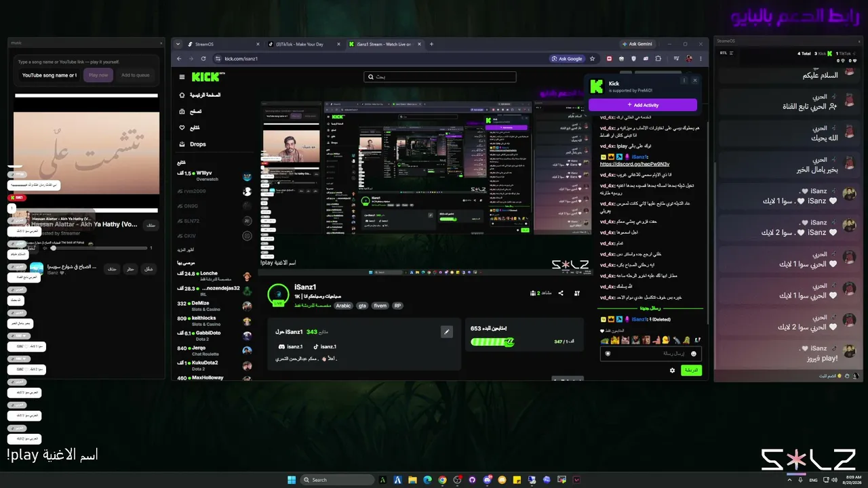Click the subscriber goal progress bar
This screenshot has width=868, height=488.
coord(492,342)
